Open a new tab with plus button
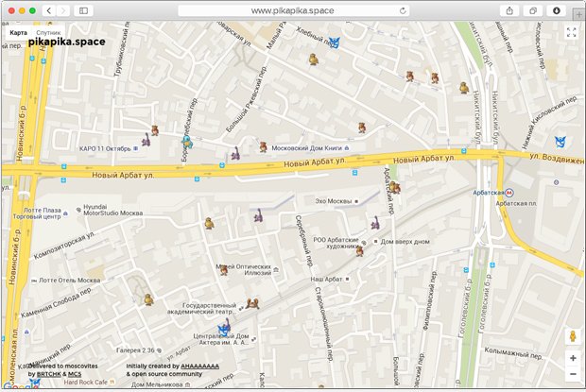The width and height of the screenshot is (586, 392). (578, 14)
